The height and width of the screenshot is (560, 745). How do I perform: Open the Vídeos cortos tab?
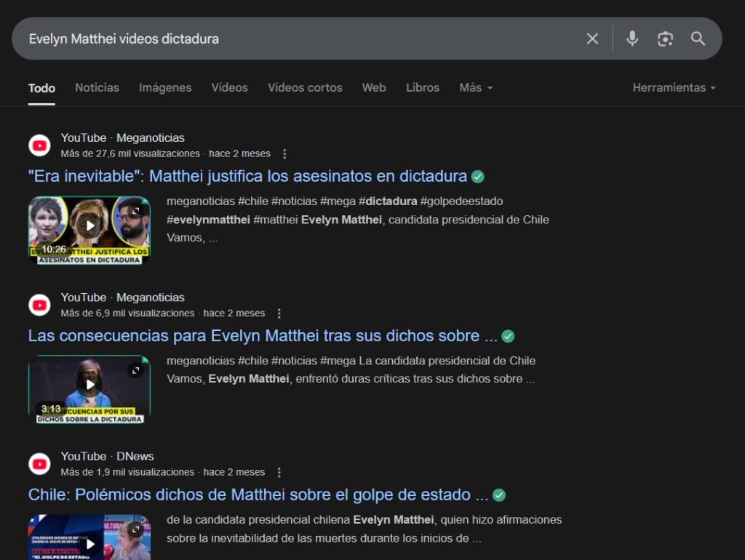pos(305,88)
